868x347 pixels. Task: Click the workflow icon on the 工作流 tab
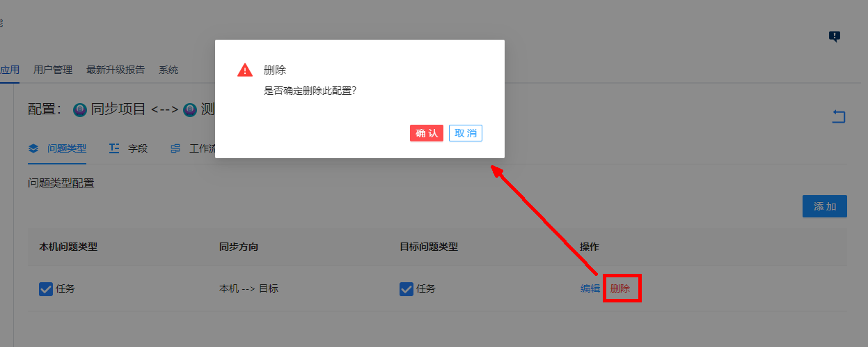pos(175,148)
